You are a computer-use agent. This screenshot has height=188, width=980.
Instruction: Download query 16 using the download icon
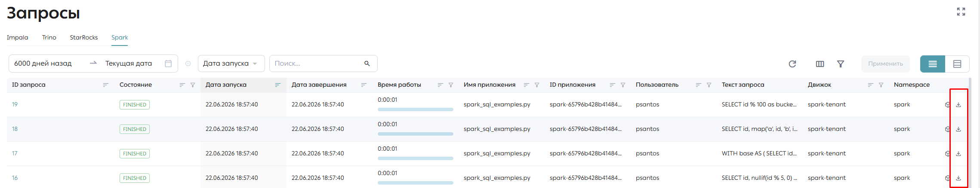click(958, 178)
